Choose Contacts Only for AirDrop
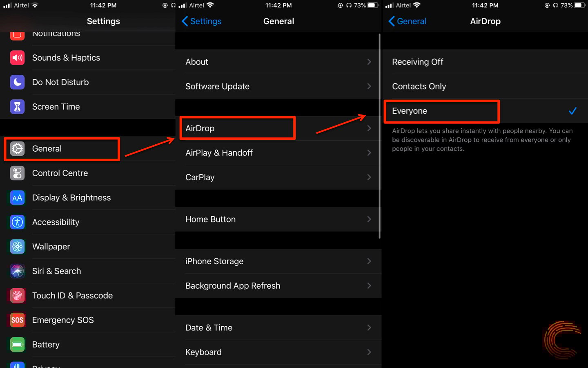Viewport: 588px width, 368px height. [419, 86]
